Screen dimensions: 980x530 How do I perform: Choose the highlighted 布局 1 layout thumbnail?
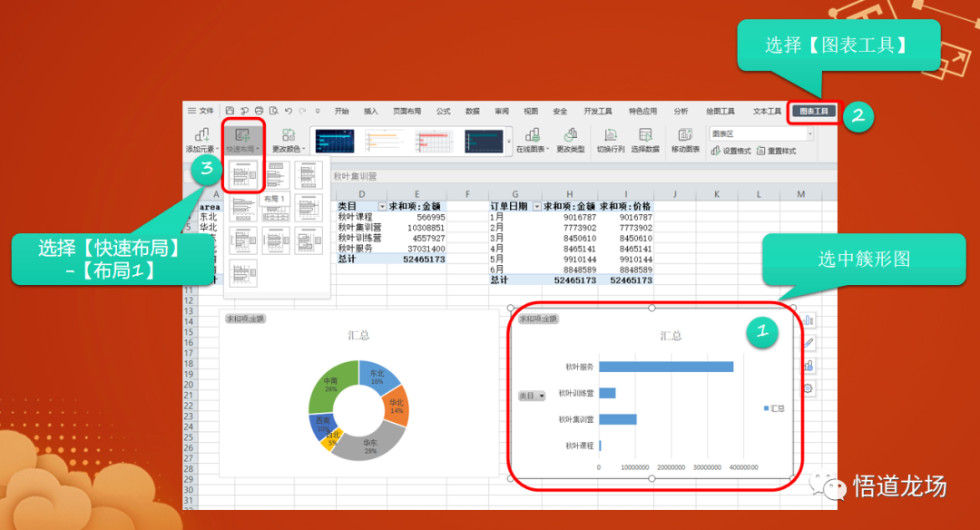coord(243,175)
